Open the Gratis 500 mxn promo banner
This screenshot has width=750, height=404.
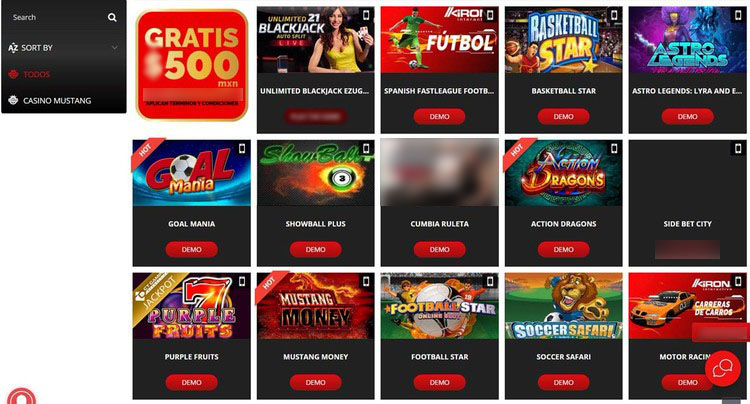pos(192,65)
